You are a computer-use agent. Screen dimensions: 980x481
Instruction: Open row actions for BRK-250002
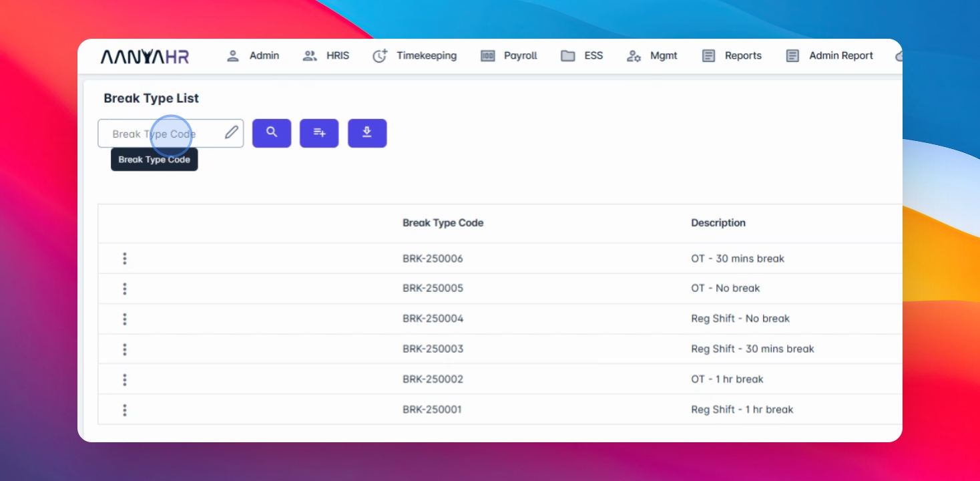(125, 379)
